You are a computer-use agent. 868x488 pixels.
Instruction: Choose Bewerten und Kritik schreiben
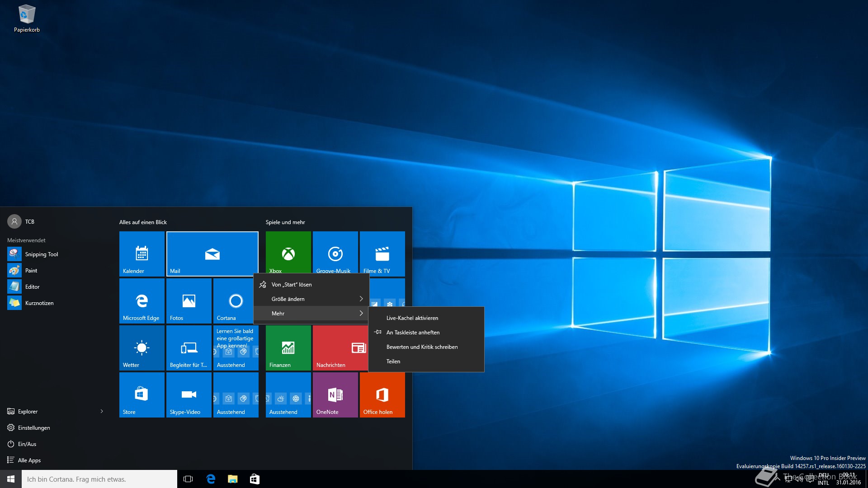point(422,347)
